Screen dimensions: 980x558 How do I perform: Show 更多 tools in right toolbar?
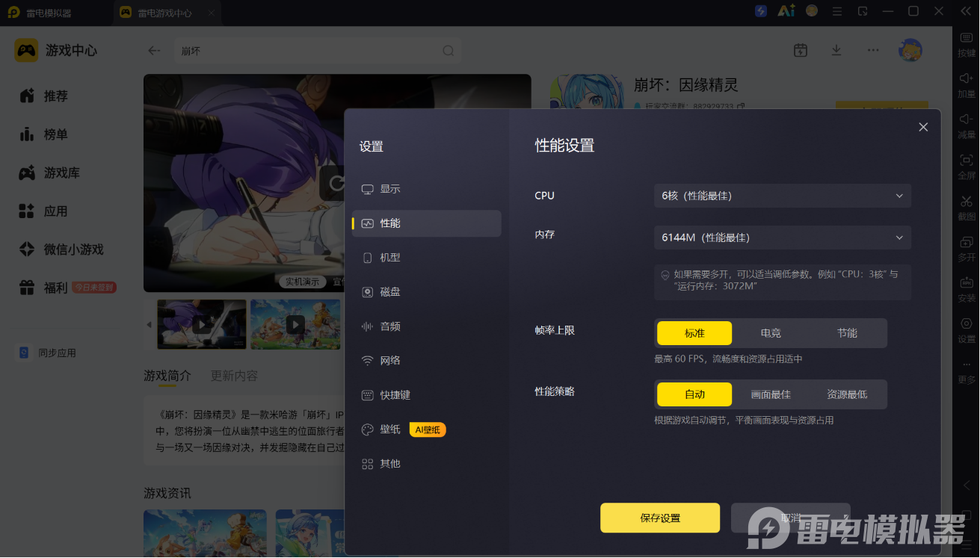[967, 371]
